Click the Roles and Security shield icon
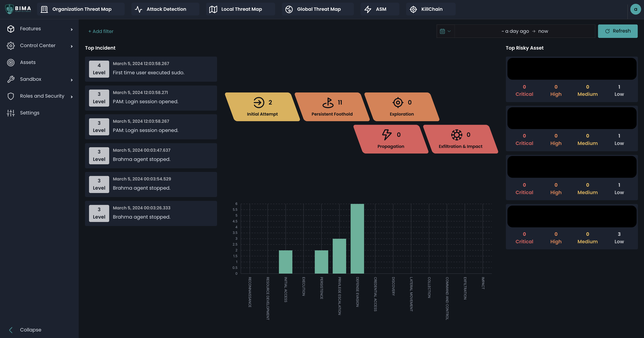Screen dimensions: 644x338 11,96
